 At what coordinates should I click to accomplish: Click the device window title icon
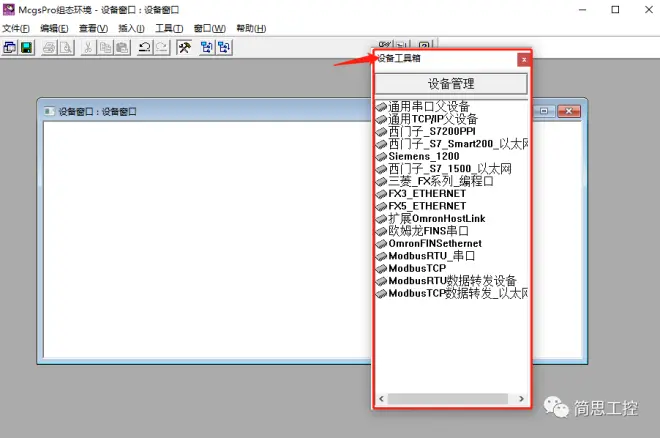[x=49, y=111]
